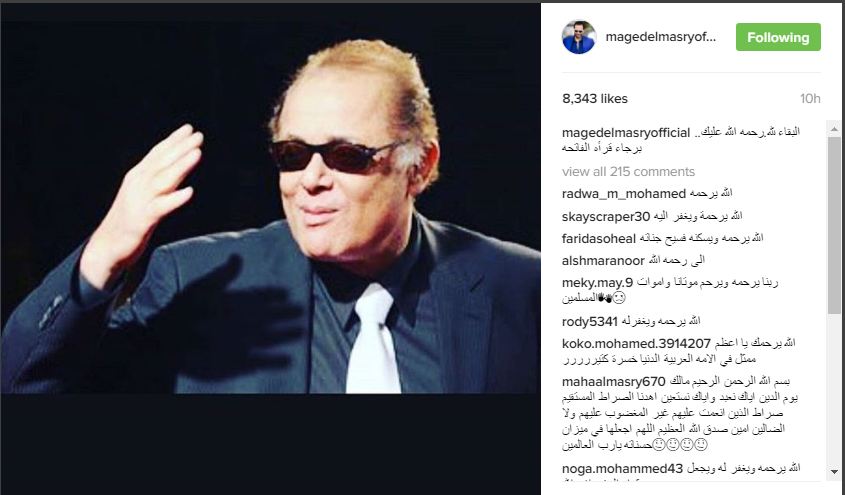Click the comments scrollbar thumb
Image resolution: width=845 pixels, height=495 pixels.
(x=834, y=225)
